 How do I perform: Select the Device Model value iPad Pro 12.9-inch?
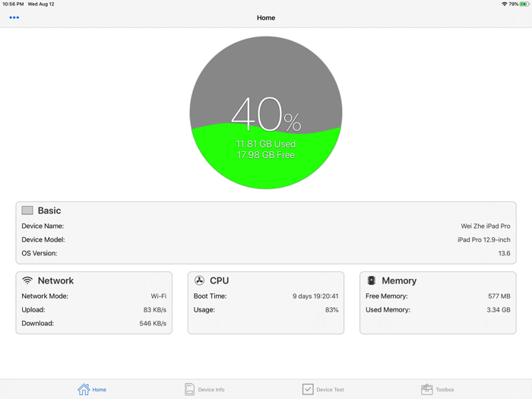tap(484, 239)
